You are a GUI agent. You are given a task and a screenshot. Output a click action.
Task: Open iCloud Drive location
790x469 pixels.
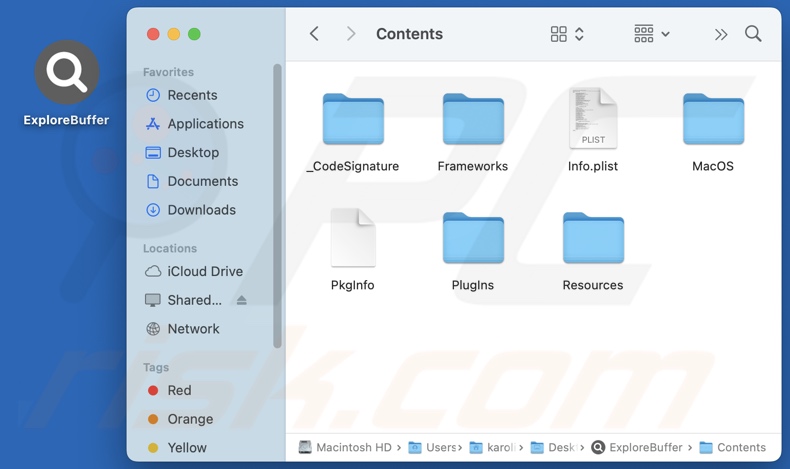pos(204,271)
